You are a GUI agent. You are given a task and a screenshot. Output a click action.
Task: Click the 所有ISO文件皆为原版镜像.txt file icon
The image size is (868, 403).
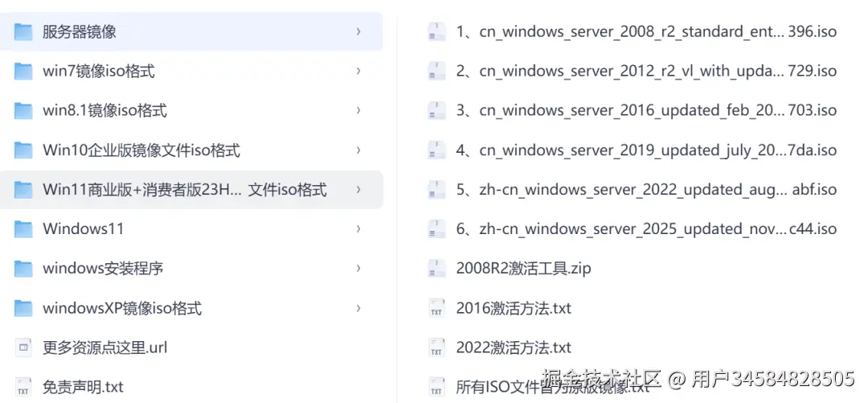coord(436,386)
